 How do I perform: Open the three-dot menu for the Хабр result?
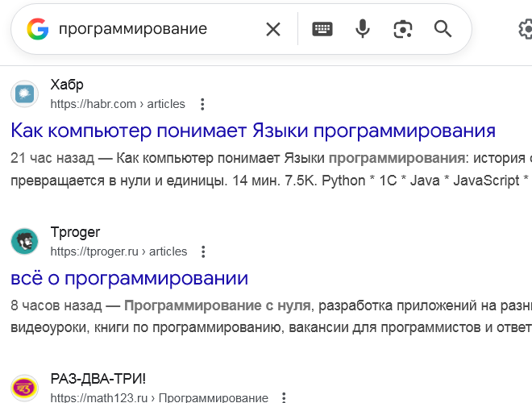coord(202,104)
